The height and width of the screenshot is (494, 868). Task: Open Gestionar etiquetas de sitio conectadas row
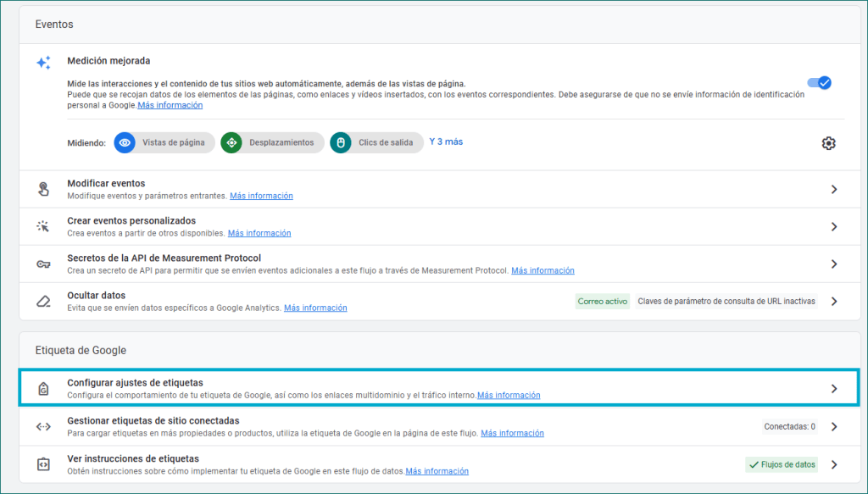[x=153, y=421]
